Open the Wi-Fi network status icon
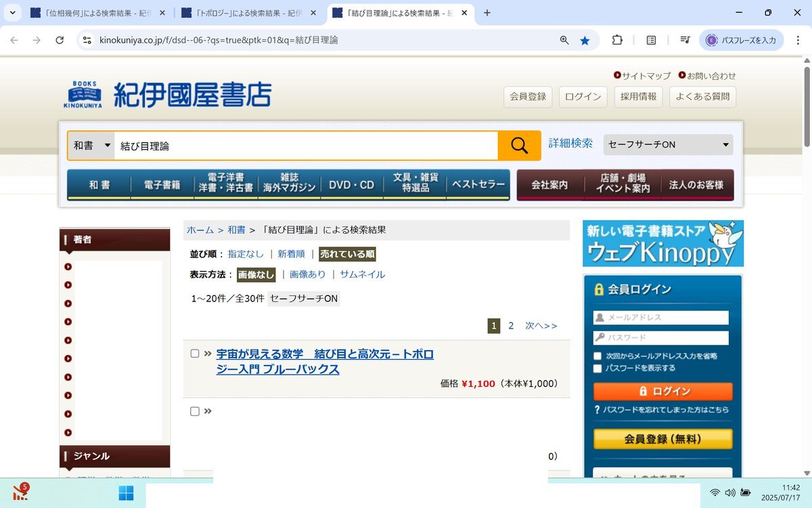Viewport: 812px width, 508px height. (x=715, y=492)
